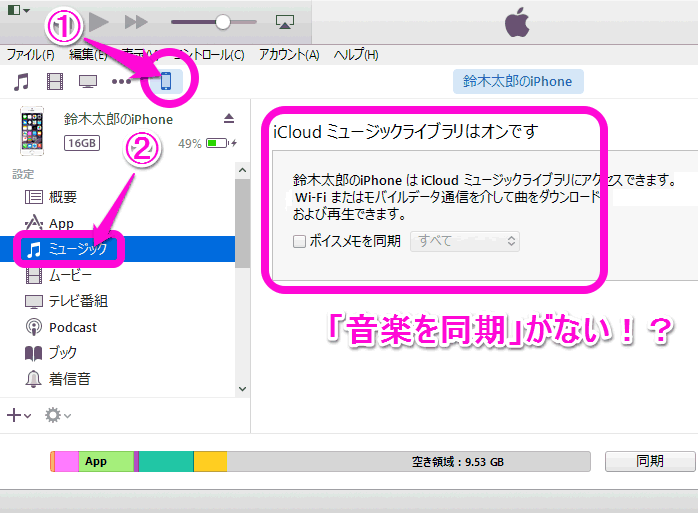The image size is (698, 513).
Task: Click the three-dot more media icon
Action: (x=121, y=81)
